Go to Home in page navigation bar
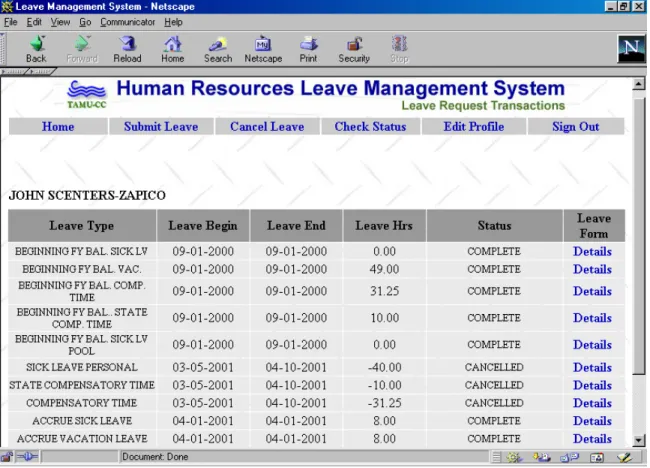The height and width of the screenshot is (468, 650). point(58,127)
